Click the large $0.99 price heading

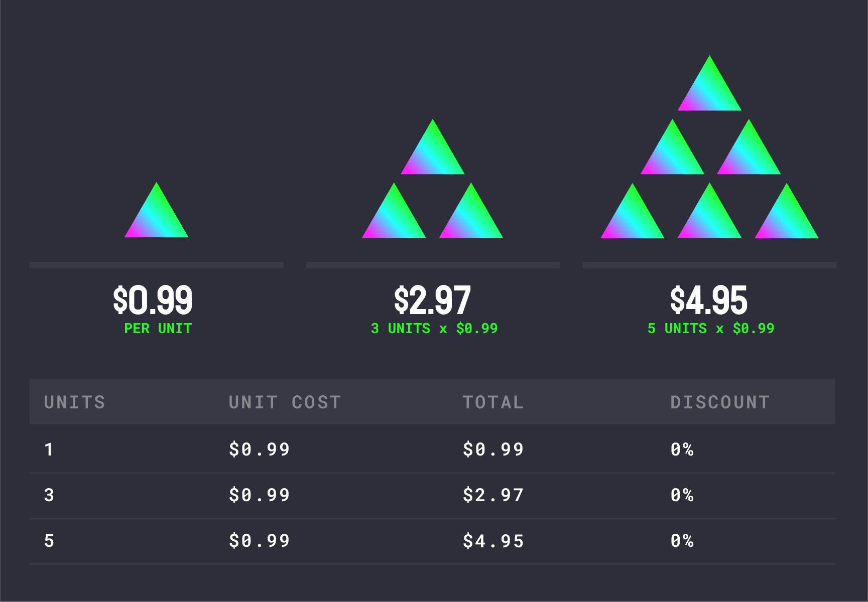[153, 300]
